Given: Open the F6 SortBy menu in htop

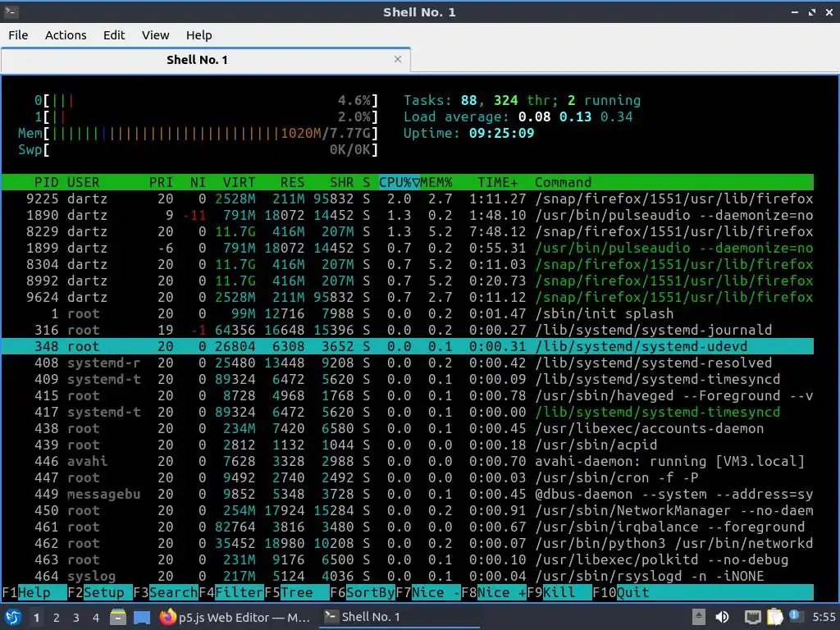Looking at the screenshot, I should pyautogui.click(x=362, y=592).
